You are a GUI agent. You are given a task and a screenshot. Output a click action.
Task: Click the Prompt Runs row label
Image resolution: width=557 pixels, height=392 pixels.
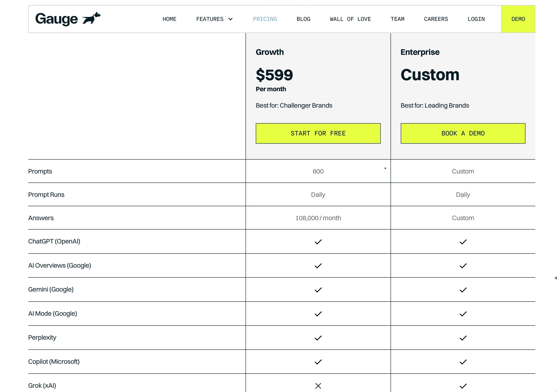click(x=46, y=195)
